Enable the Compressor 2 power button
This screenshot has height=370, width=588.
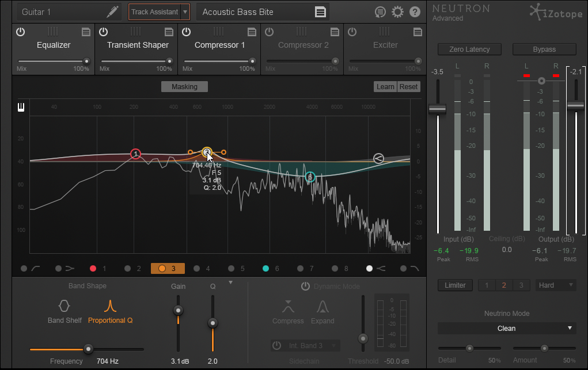270,32
